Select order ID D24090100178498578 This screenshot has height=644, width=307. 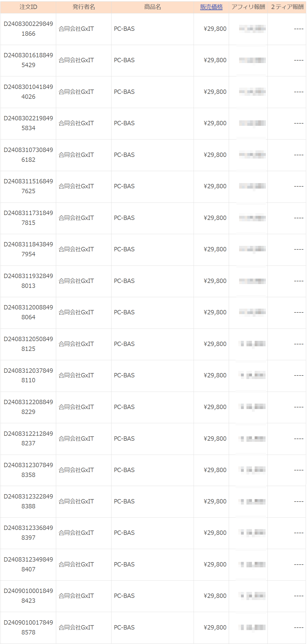pos(28,627)
